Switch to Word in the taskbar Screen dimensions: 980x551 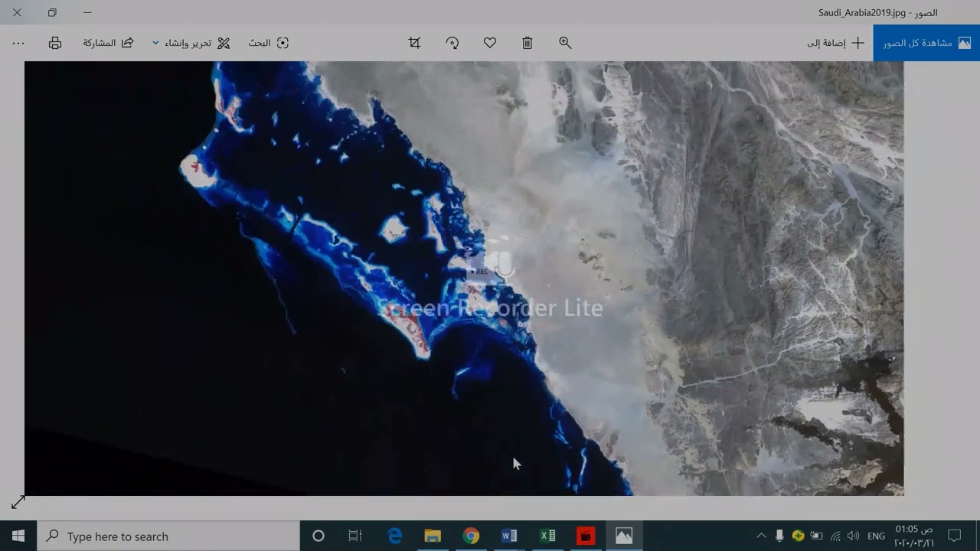click(509, 536)
